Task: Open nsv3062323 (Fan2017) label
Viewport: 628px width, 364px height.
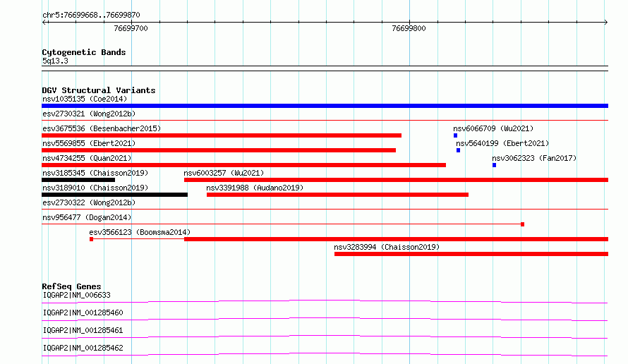Action: tap(534, 158)
